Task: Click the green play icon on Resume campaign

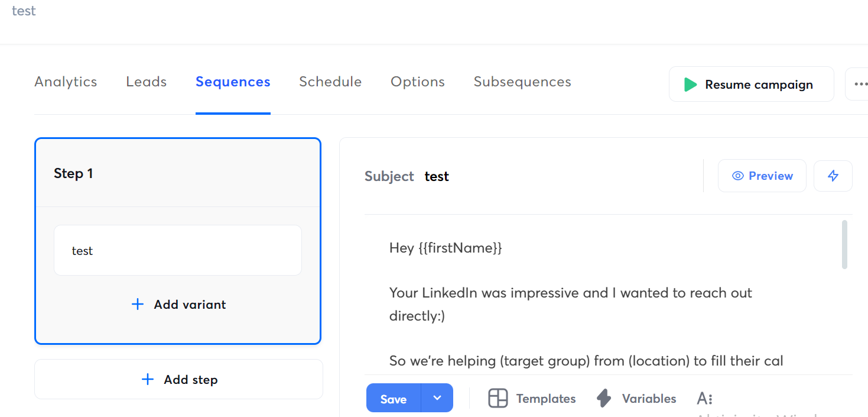Action: click(x=690, y=84)
